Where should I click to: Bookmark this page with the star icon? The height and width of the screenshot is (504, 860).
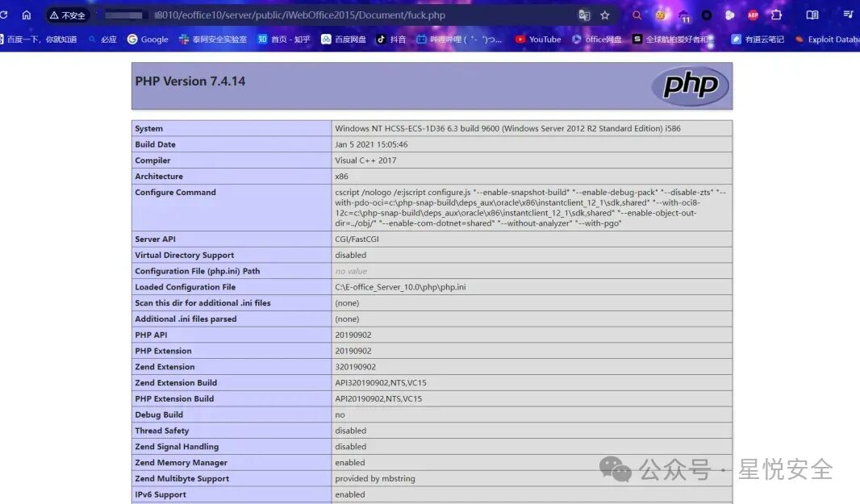pyautogui.click(x=605, y=15)
